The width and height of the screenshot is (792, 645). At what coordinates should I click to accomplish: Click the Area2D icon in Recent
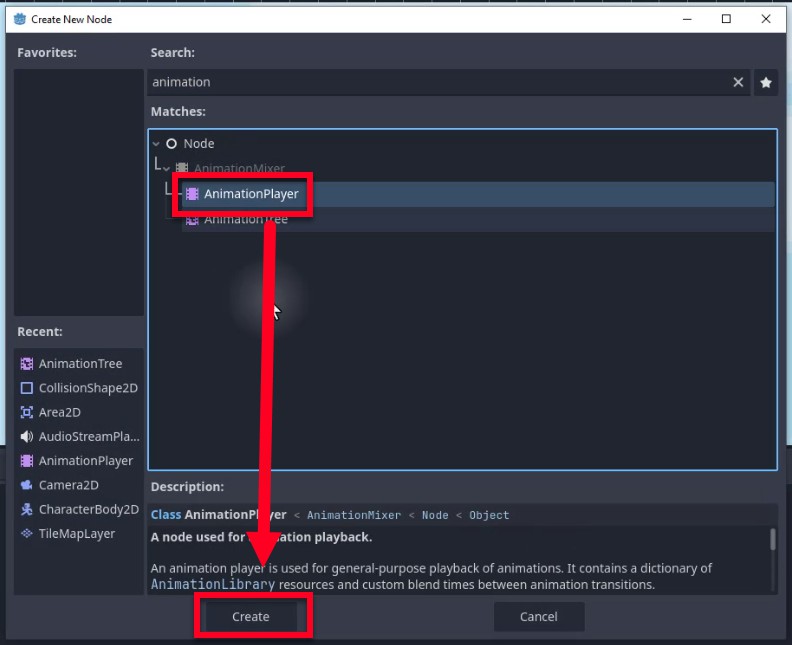pos(27,412)
